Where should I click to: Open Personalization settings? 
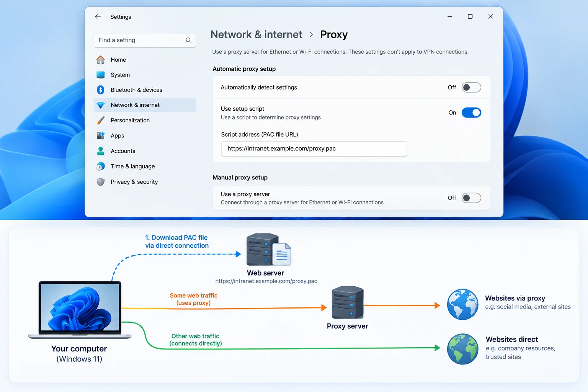pyautogui.click(x=145, y=120)
